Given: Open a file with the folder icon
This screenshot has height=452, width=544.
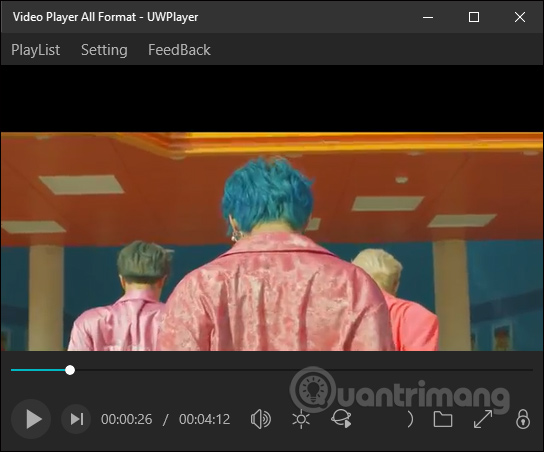Looking at the screenshot, I should [x=443, y=419].
